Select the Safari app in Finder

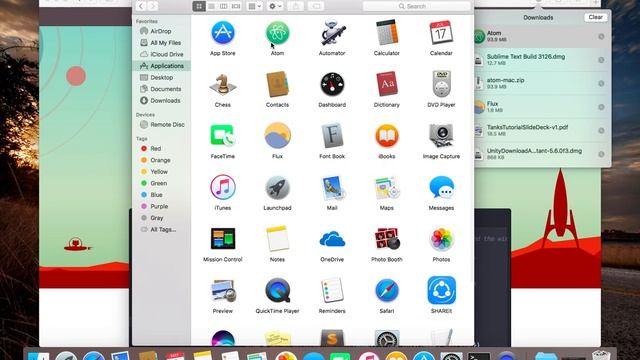pyautogui.click(x=387, y=290)
